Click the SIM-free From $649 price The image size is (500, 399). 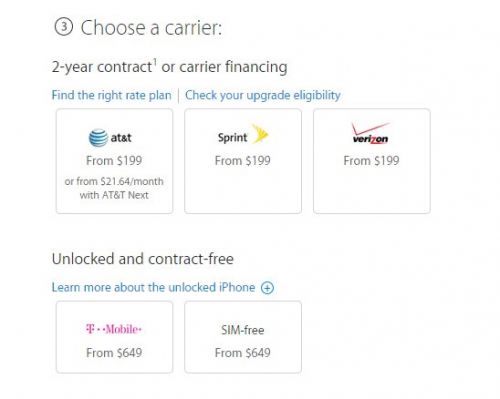point(243,353)
